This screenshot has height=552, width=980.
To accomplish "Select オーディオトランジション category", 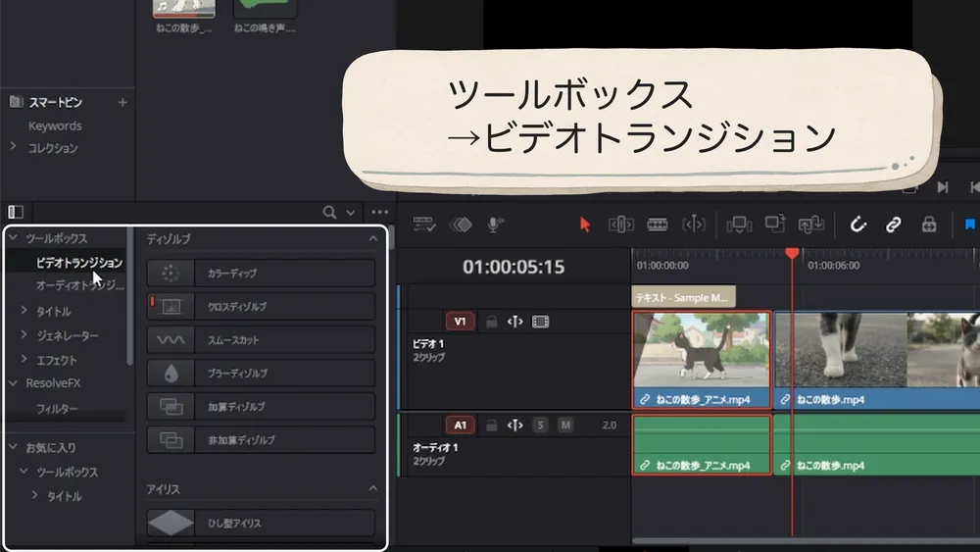I will [80, 285].
